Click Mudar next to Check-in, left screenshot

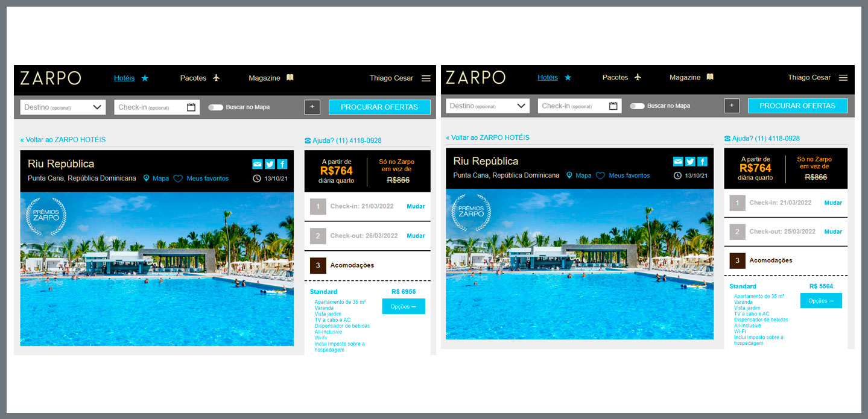coord(416,206)
